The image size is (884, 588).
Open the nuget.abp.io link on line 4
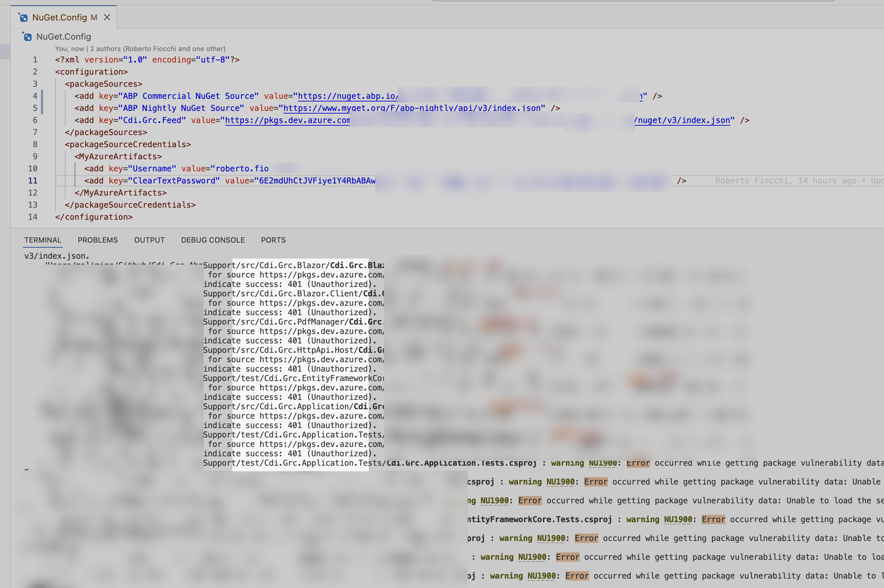pyautogui.click(x=347, y=96)
